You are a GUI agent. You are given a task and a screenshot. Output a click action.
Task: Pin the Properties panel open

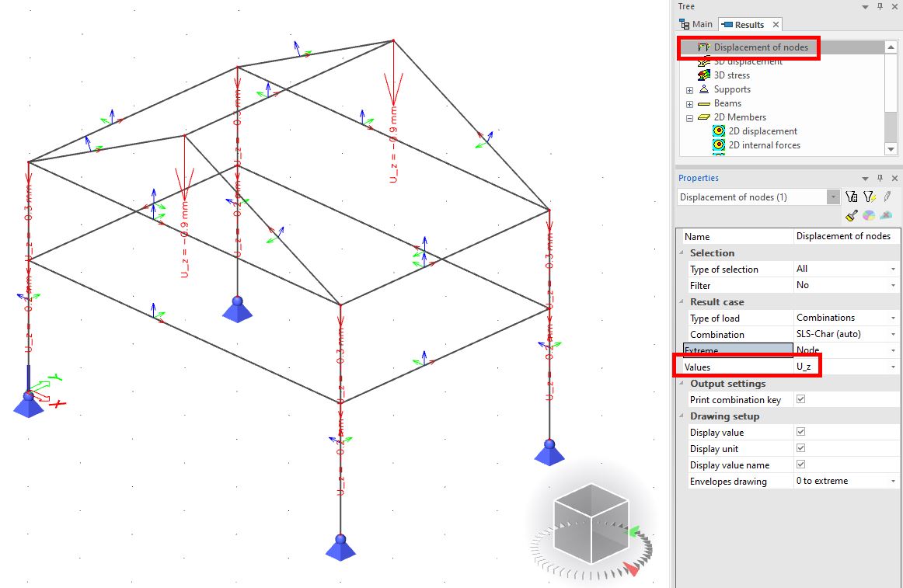(x=879, y=178)
